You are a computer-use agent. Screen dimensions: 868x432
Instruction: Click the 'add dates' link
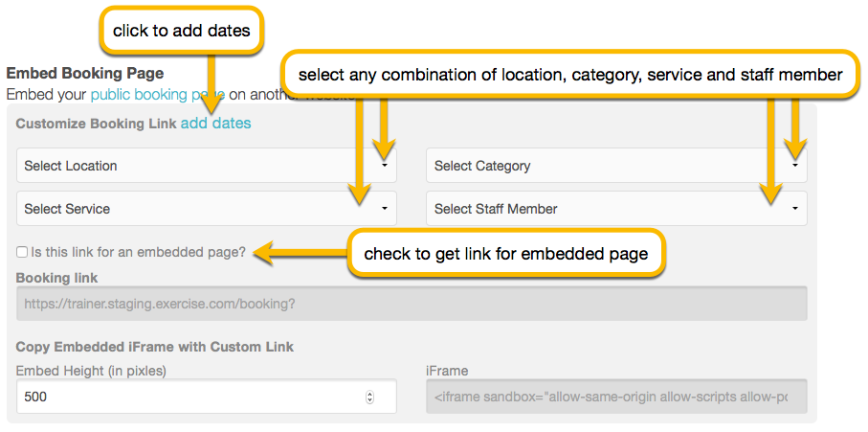(x=216, y=123)
